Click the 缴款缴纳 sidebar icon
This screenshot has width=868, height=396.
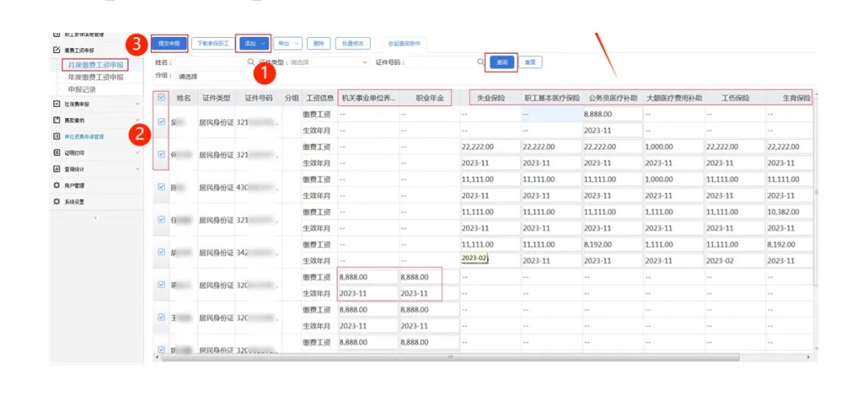(x=56, y=120)
